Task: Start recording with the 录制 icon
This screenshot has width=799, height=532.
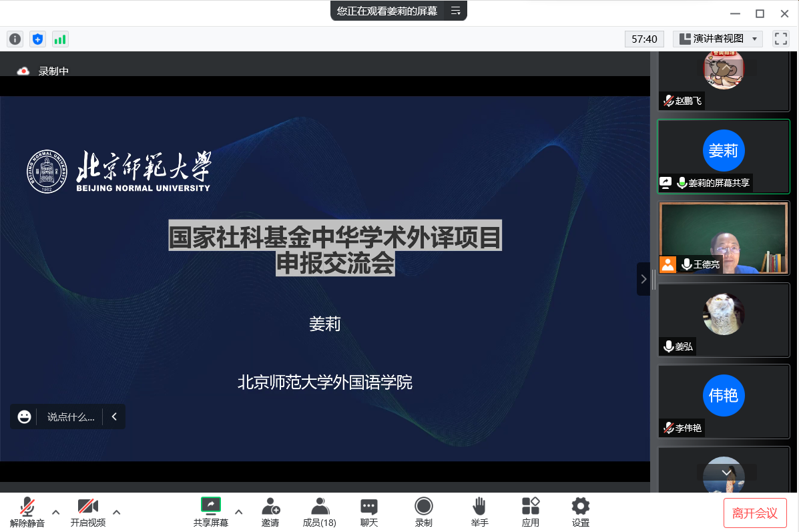Action: (423, 511)
